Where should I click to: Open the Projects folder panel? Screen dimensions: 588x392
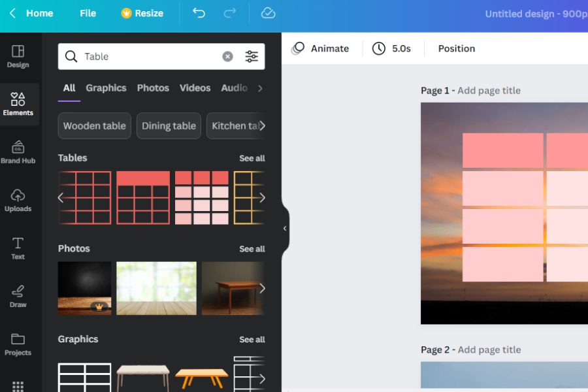click(18, 344)
